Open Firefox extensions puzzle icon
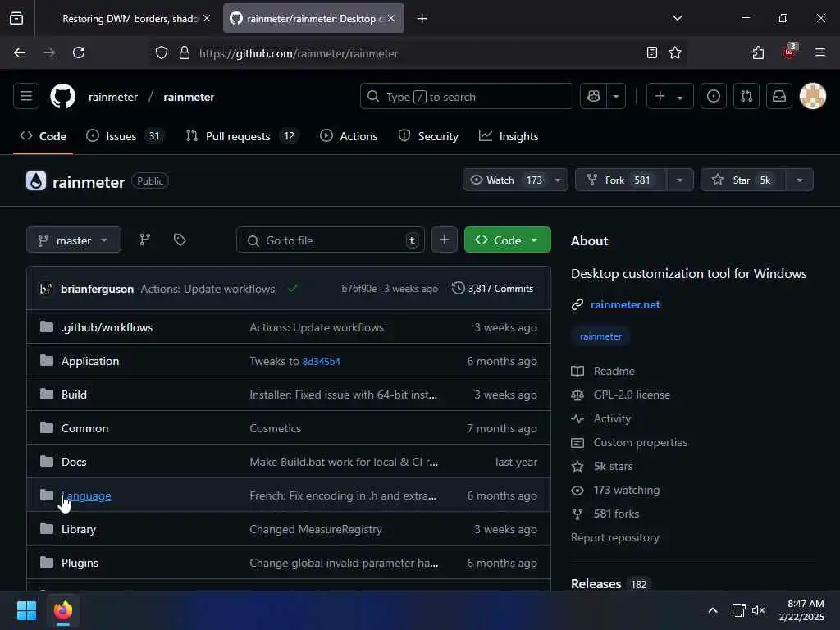The image size is (840, 630). [758, 52]
